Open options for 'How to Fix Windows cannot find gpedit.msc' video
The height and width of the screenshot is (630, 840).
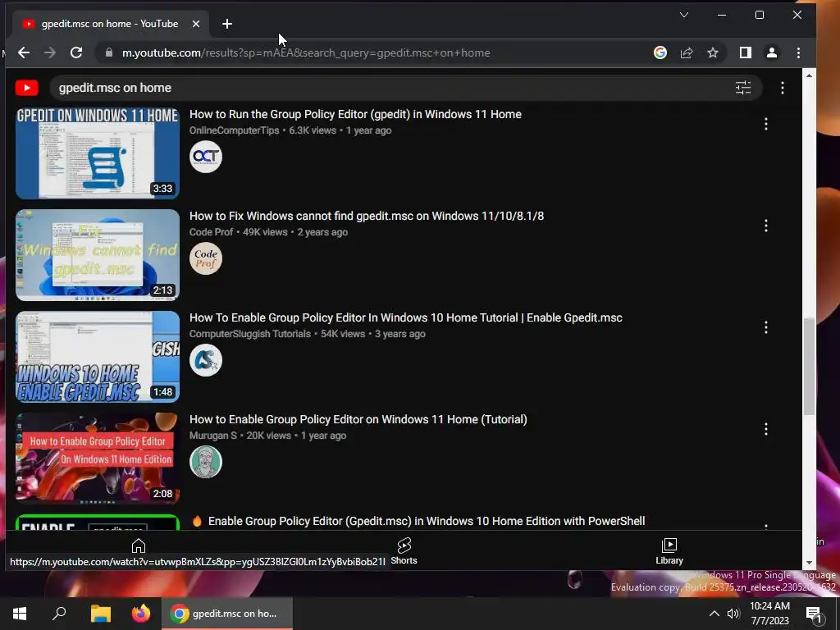pyautogui.click(x=766, y=226)
